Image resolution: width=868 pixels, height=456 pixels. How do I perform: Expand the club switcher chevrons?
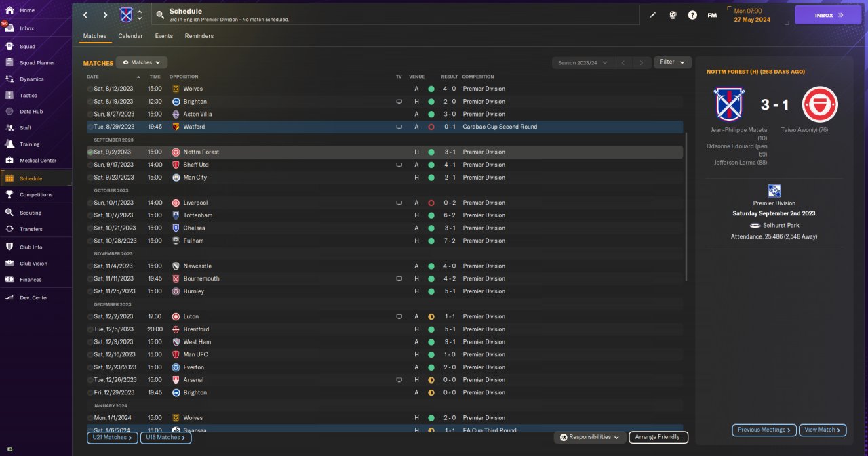tap(140, 15)
